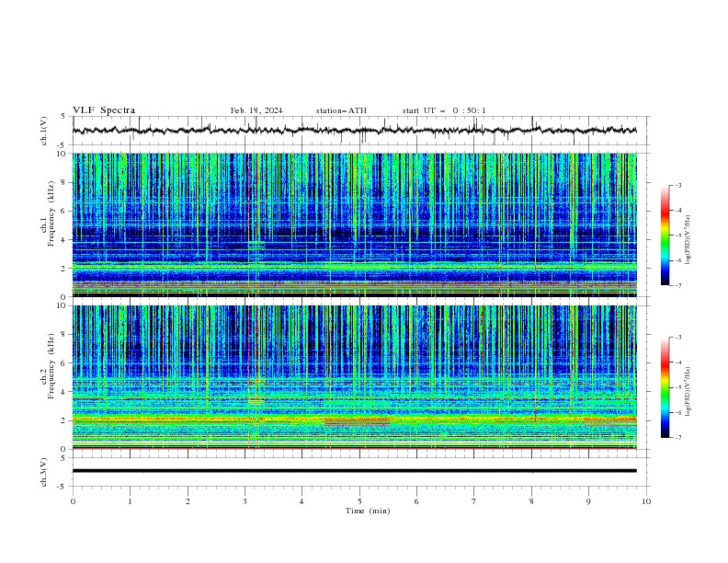Click the ch.1 frequency axis "6" kHz tick
Screen dimensions: 728x563
[64, 211]
